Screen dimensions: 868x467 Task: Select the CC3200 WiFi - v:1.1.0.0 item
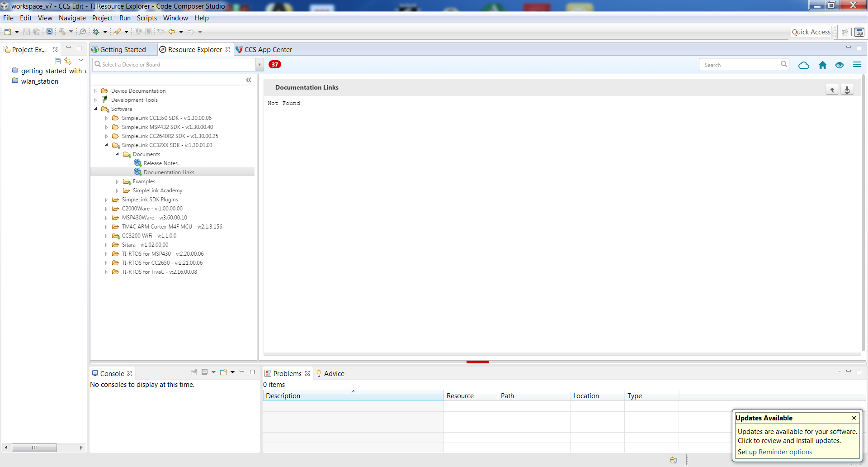(x=149, y=236)
